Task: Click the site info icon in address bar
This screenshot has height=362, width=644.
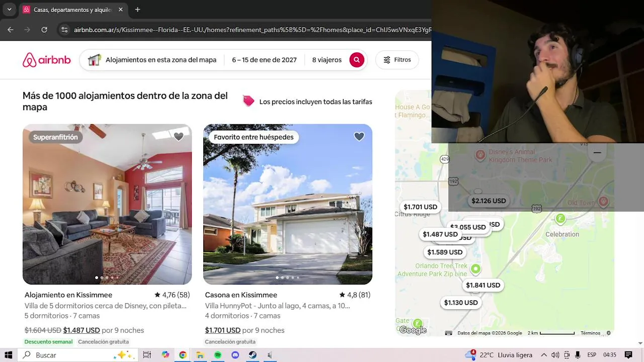Action: click(x=64, y=30)
